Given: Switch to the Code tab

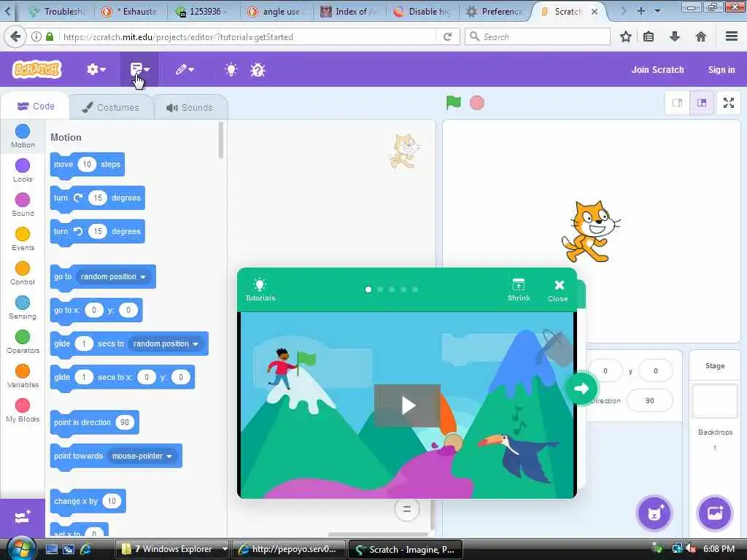Looking at the screenshot, I should tap(36, 106).
